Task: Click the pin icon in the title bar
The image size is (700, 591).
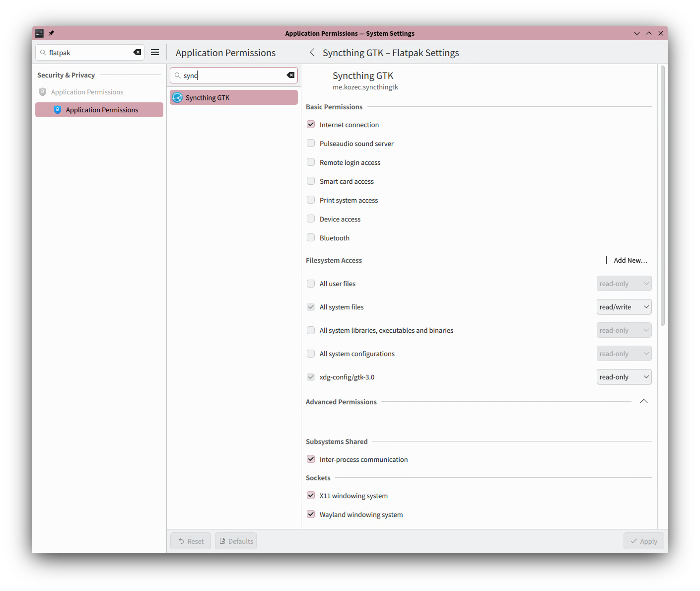Action: 51,33
